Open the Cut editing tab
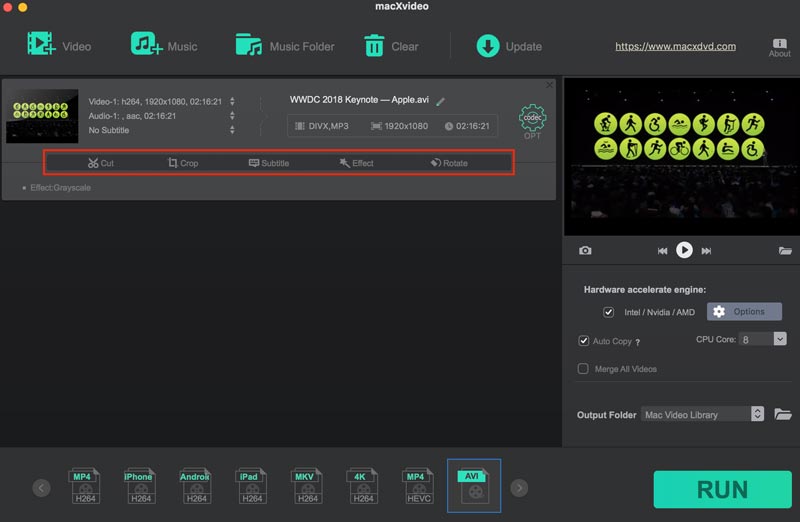Screen dimensions: 800x522 coord(101,163)
